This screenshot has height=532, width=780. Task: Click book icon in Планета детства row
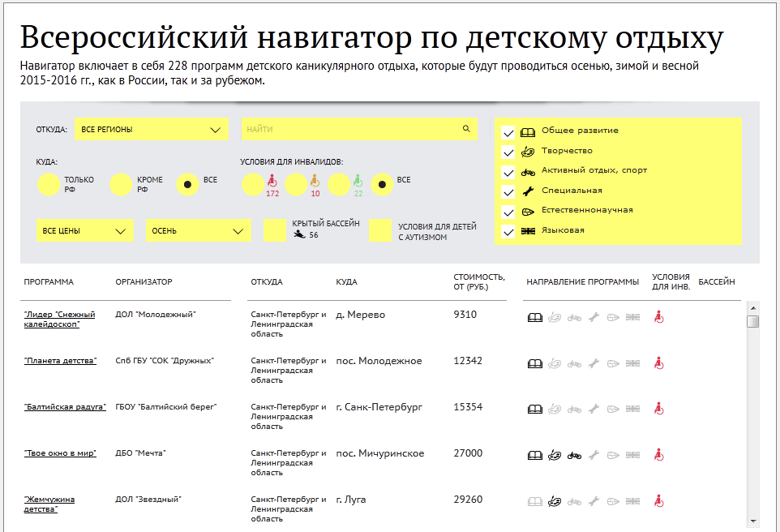(535, 364)
